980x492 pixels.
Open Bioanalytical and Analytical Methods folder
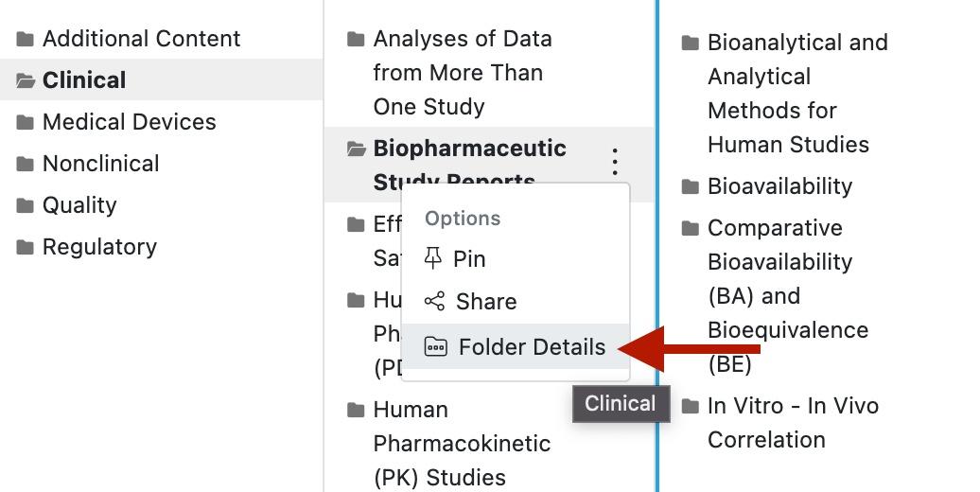click(796, 94)
